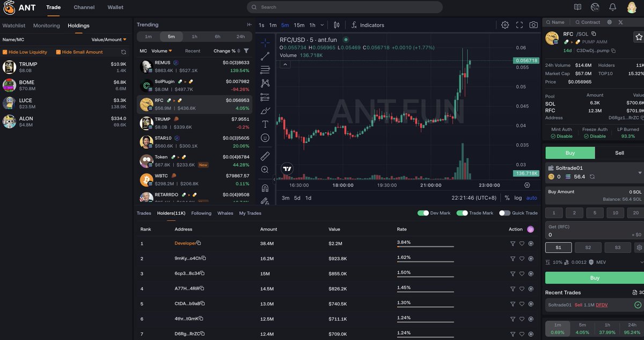Viewport: 644px width, 340px height.
Task: Open the text annotation tool
Action: 264,124
